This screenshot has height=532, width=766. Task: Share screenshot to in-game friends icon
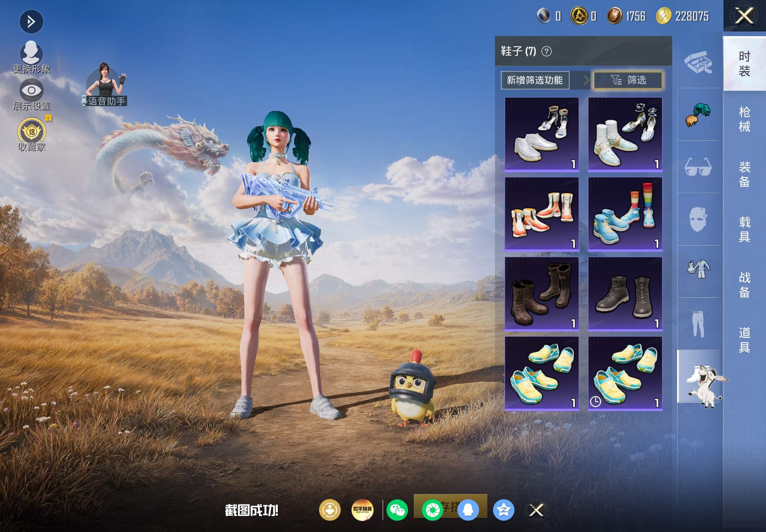tap(330, 510)
